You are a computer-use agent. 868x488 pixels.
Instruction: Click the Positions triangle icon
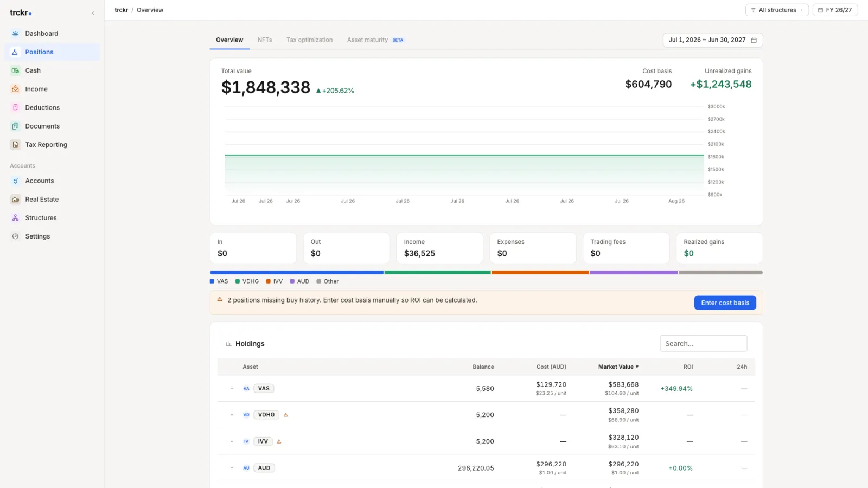point(15,52)
